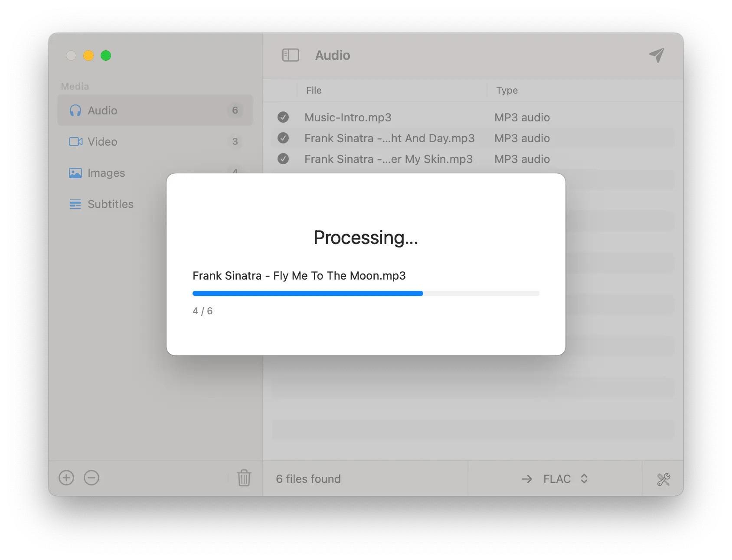Click the paper plane convert icon
Viewport: 732px width, 560px height.
tap(657, 55)
